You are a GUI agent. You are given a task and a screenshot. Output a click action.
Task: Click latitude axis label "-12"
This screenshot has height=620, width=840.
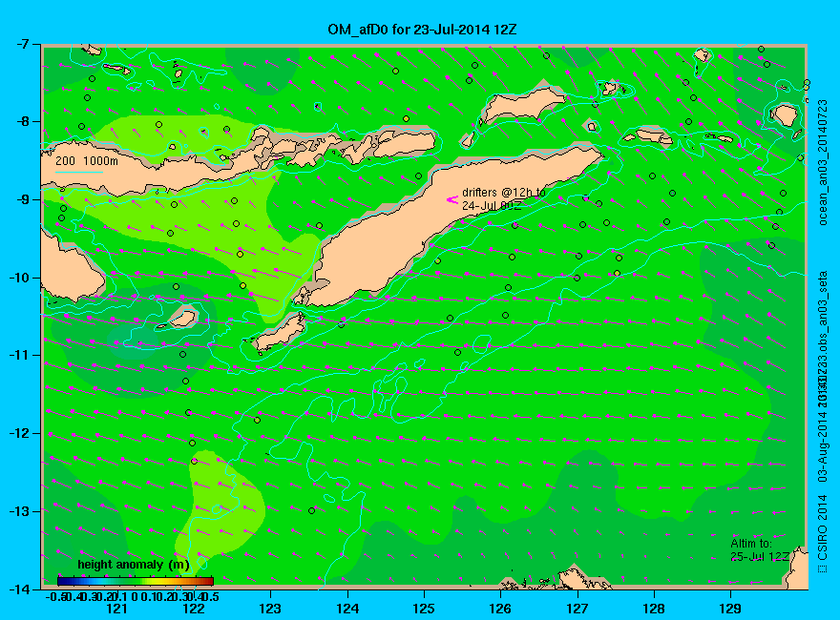18,433
